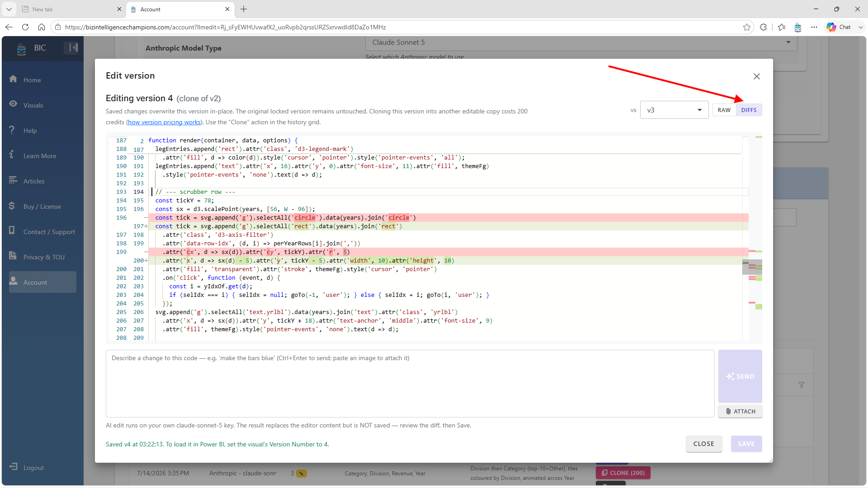Reload the current page

(25, 27)
